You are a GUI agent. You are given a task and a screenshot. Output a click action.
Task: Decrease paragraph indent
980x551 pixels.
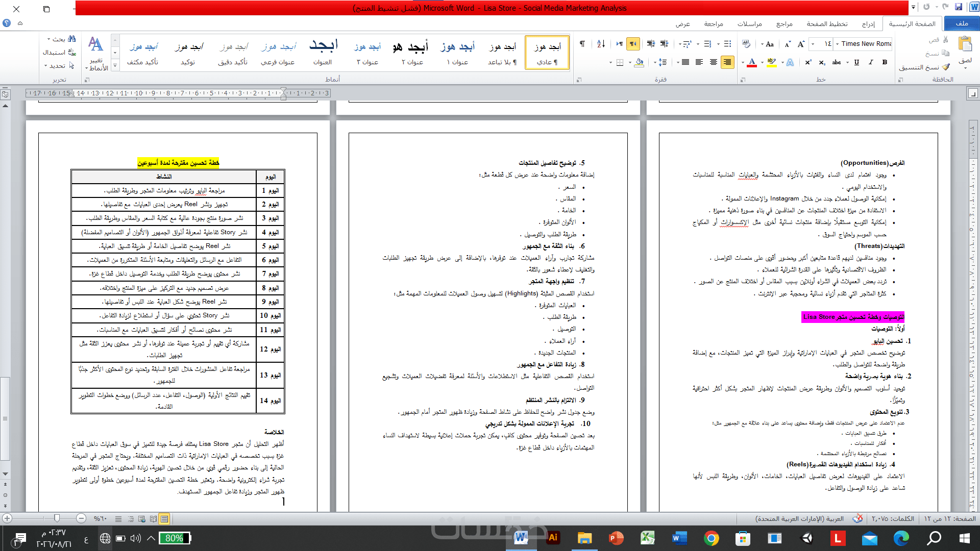(664, 44)
